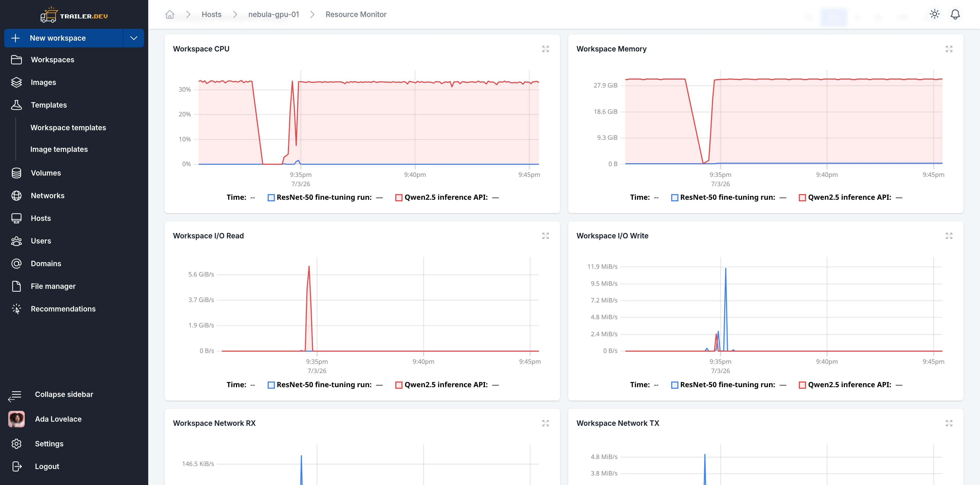Image resolution: width=980 pixels, height=485 pixels.
Task: Click the Logout door icon
Action: tap(17, 466)
